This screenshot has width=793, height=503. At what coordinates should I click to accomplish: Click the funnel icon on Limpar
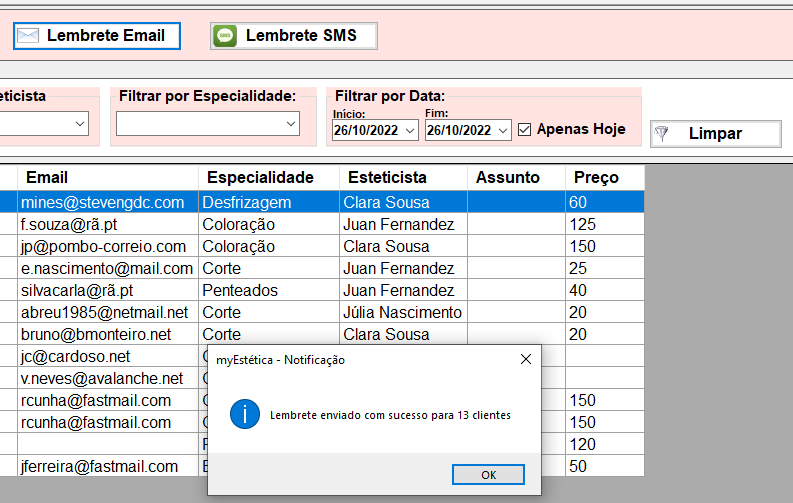click(x=660, y=134)
